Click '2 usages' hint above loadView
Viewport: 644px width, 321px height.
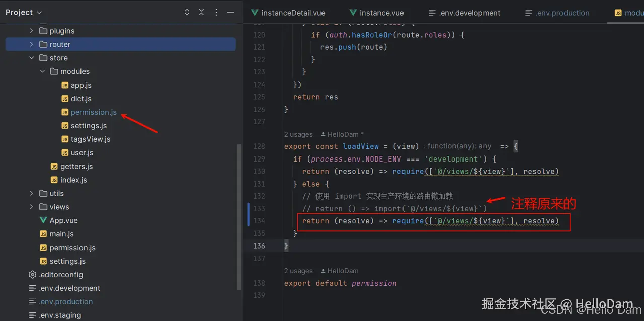[298, 134]
